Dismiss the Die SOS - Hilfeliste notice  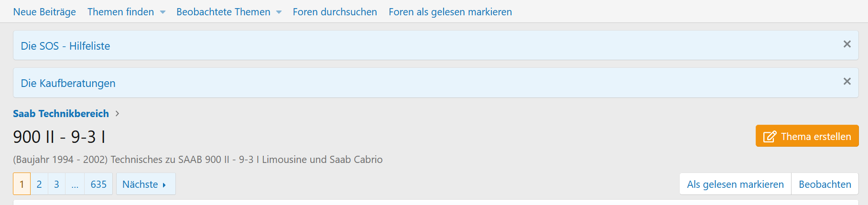(x=847, y=44)
